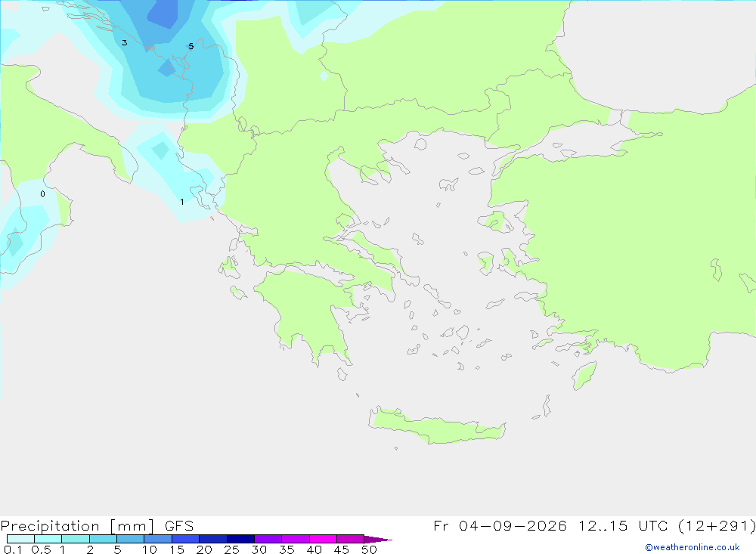The width and height of the screenshot is (756, 554).
Task: Click the 1–2 mm legend color box
Action: (76, 539)
